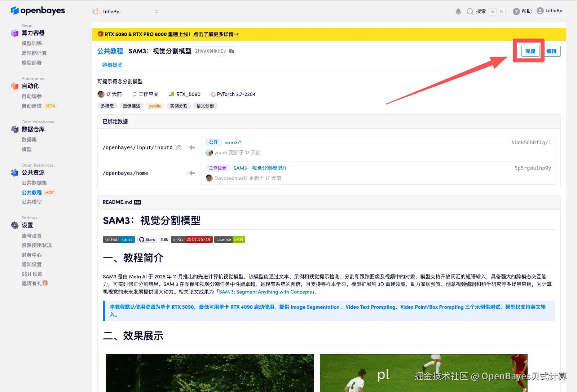Expand the SSH 设置 menu entry
This screenshot has width=577, height=392.
pyautogui.click(x=31, y=274)
